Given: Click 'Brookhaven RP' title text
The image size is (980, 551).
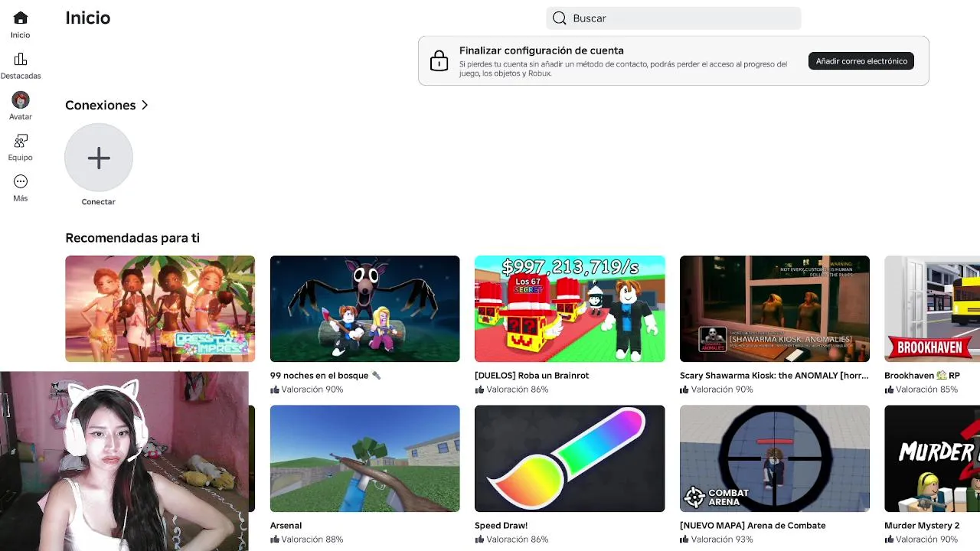Looking at the screenshot, I should (922, 376).
